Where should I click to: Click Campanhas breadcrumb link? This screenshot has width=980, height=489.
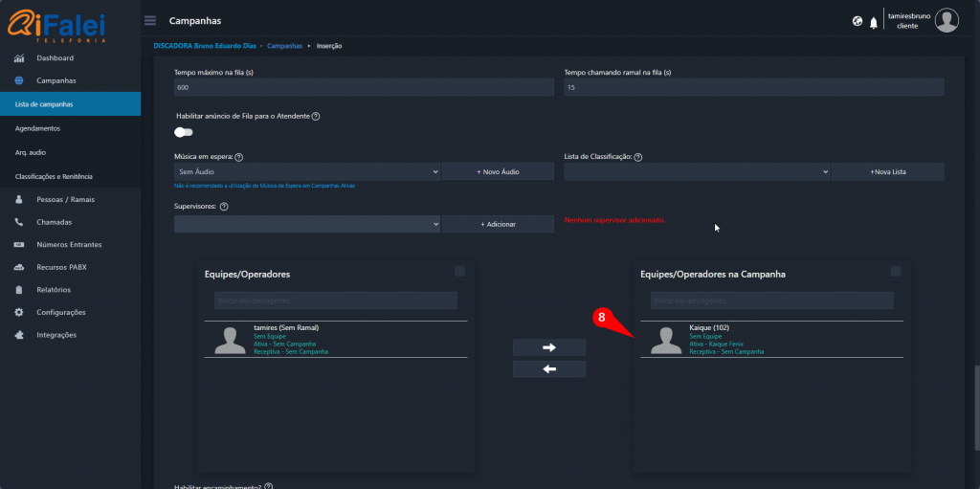point(284,46)
